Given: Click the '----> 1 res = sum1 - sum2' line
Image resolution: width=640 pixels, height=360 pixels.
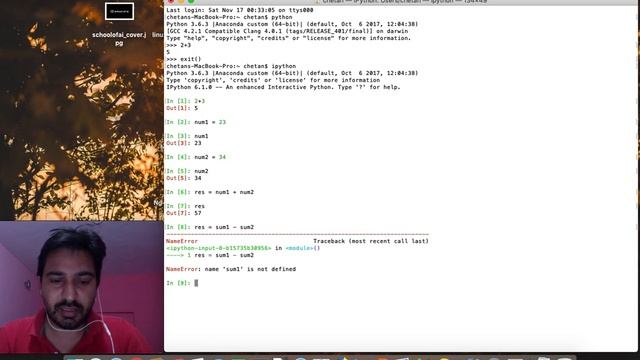Looking at the screenshot, I should pyautogui.click(x=210, y=255).
